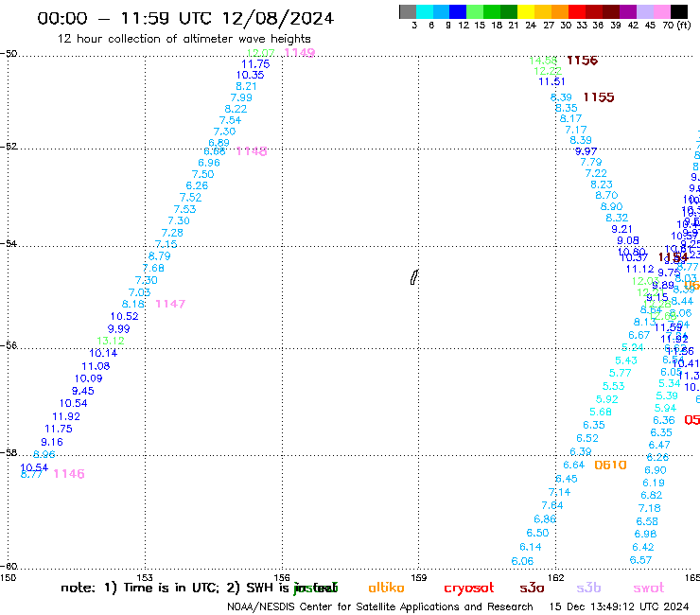The height and width of the screenshot is (615, 700).
Task: Click the longitude axis label '162'
Action: pyautogui.click(x=556, y=578)
